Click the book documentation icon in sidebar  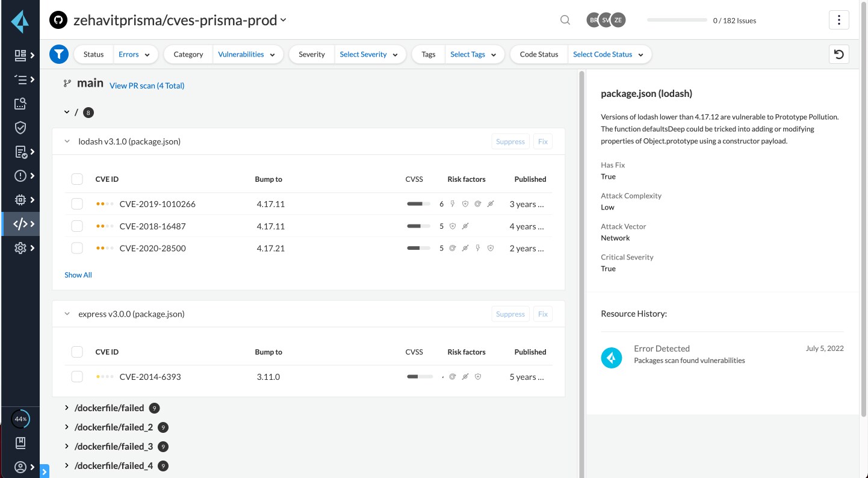pos(20,443)
